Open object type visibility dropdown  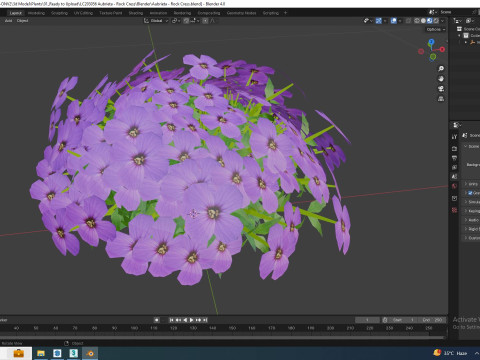pos(368,21)
